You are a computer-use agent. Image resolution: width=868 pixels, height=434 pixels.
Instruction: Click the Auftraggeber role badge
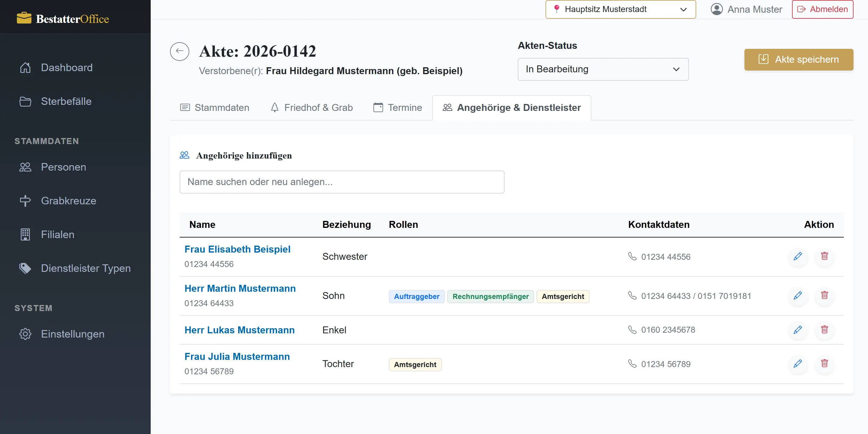[x=417, y=297]
